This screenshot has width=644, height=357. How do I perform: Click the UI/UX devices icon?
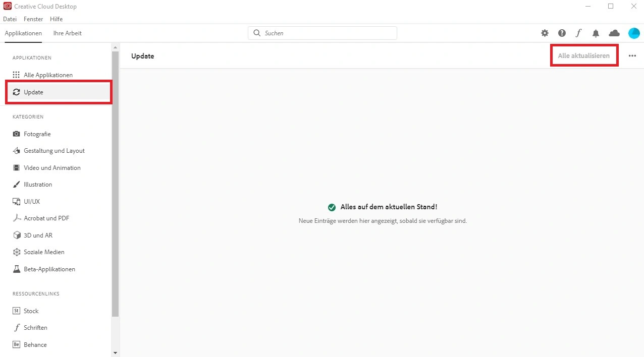(16, 202)
